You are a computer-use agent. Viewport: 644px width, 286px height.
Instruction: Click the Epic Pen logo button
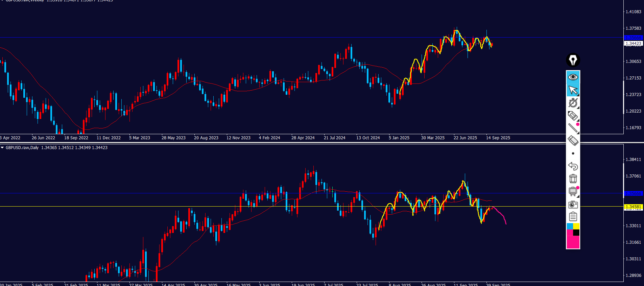point(573,60)
